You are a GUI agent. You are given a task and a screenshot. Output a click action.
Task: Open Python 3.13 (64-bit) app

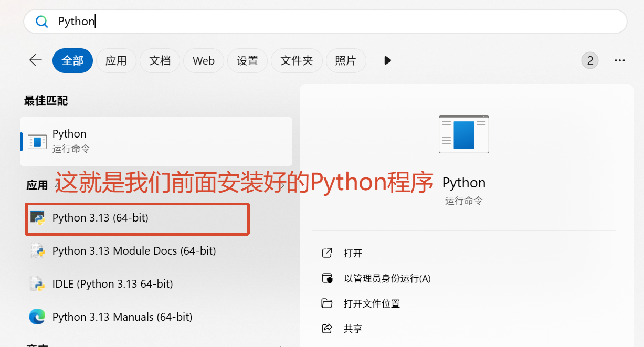click(138, 218)
